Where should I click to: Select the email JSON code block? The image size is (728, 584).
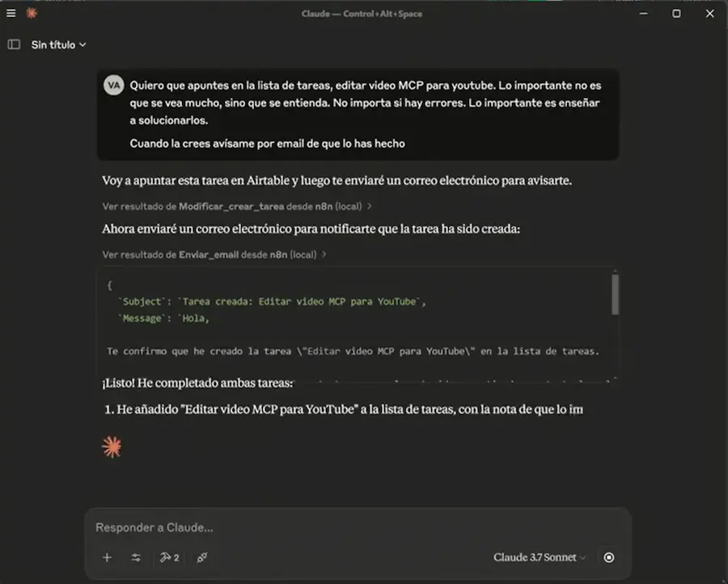(x=356, y=324)
